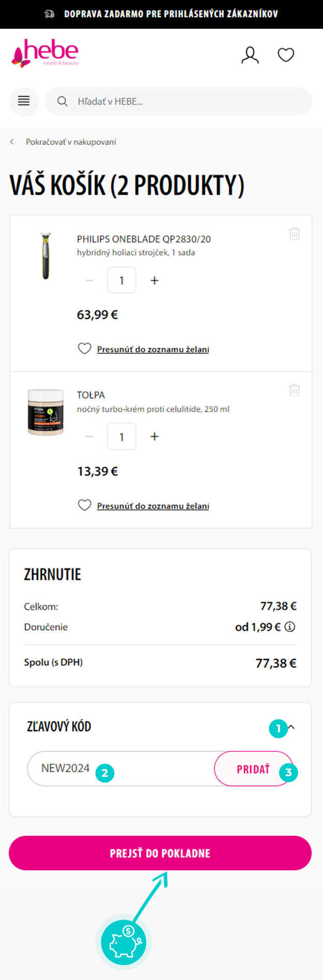Move Tołpa cream to wishlist
The image size is (323, 980).
click(152, 506)
